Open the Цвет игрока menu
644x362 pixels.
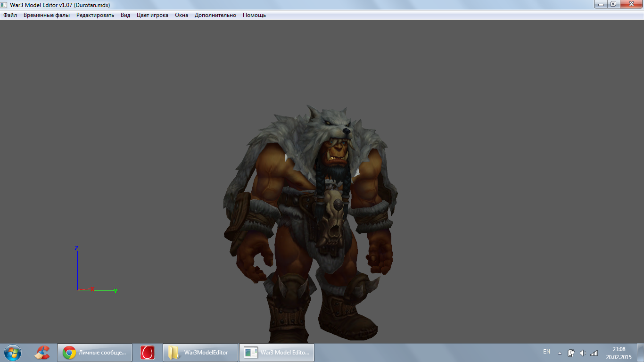point(152,15)
